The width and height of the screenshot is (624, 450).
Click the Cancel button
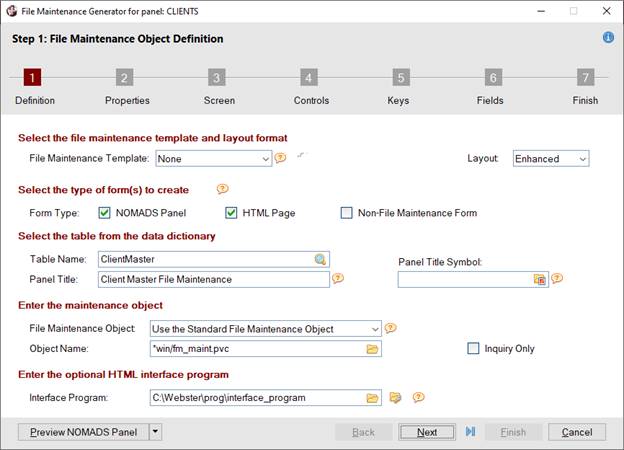click(x=577, y=432)
